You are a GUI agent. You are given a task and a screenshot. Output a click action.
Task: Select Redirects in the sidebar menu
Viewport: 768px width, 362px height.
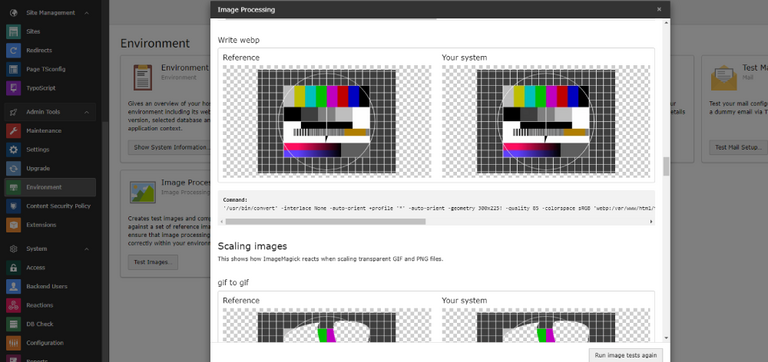(x=39, y=50)
